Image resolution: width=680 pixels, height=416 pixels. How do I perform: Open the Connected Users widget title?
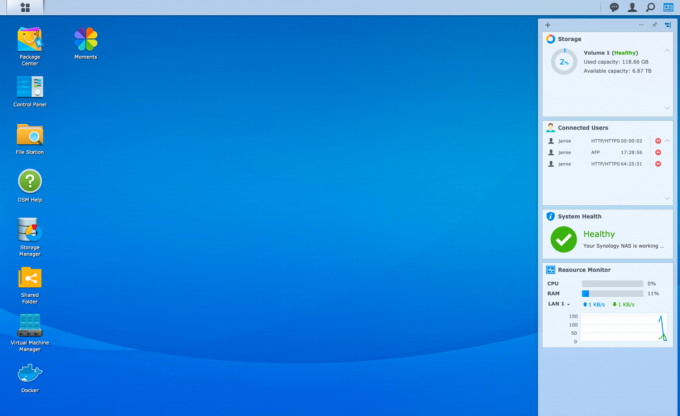point(583,128)
